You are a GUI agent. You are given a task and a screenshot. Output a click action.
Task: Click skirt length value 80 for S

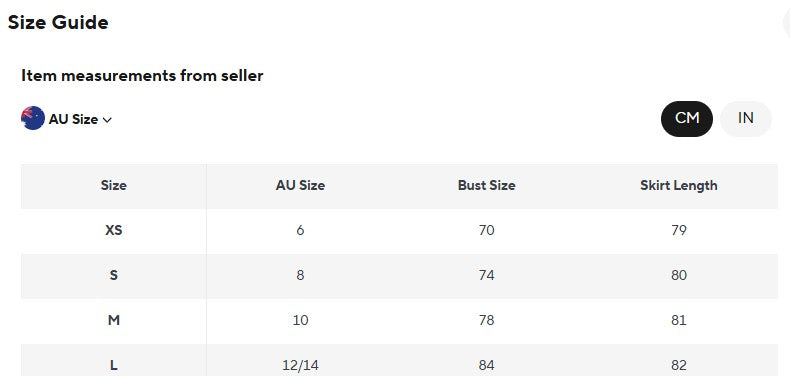pos(679,275)
